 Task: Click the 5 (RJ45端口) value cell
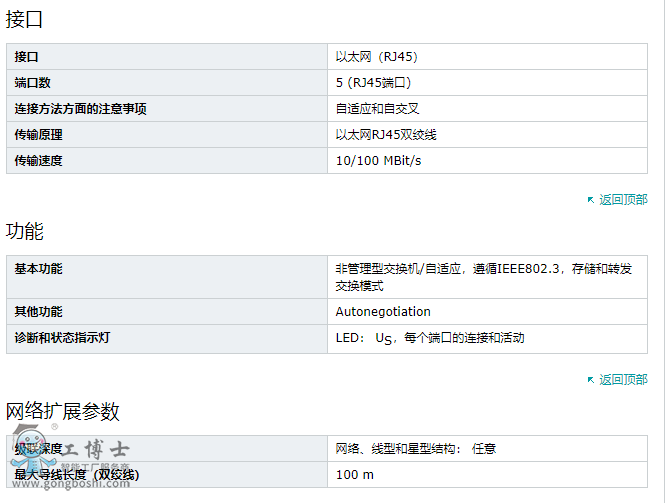tap(487, 83)
